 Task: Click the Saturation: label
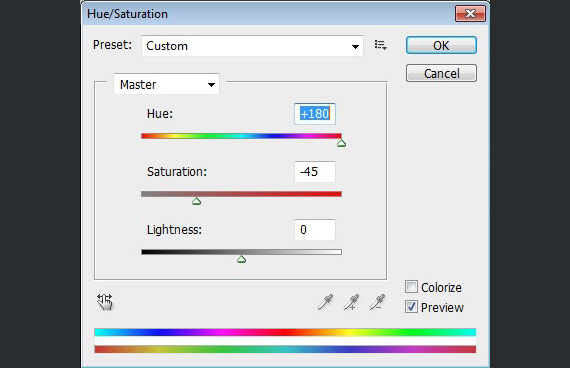coord(177,172)
